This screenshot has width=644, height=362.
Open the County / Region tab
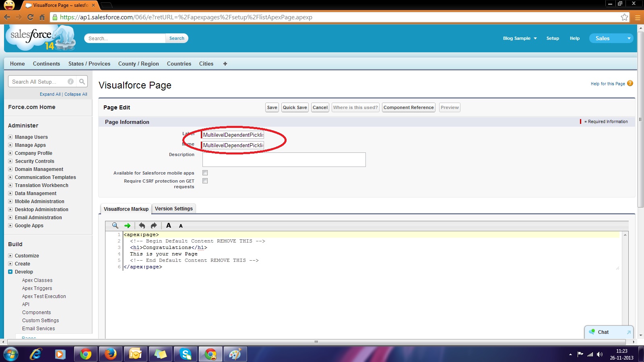coord(138,64)
